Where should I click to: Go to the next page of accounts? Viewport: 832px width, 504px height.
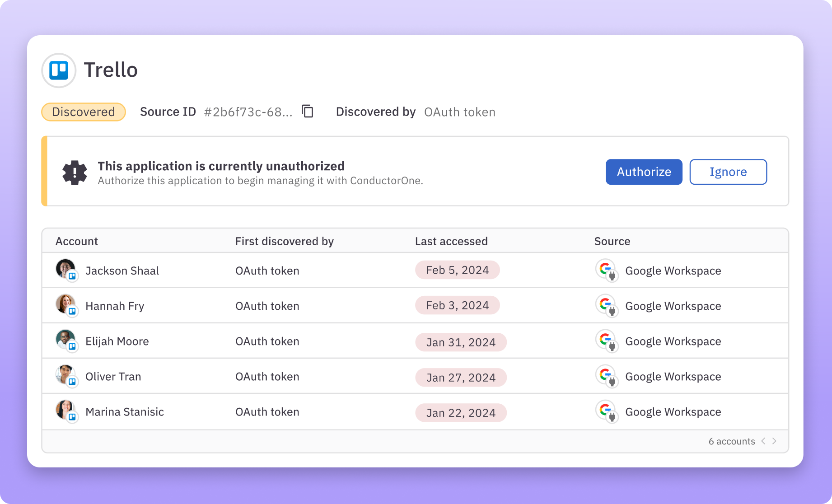[x=774, y=441]
